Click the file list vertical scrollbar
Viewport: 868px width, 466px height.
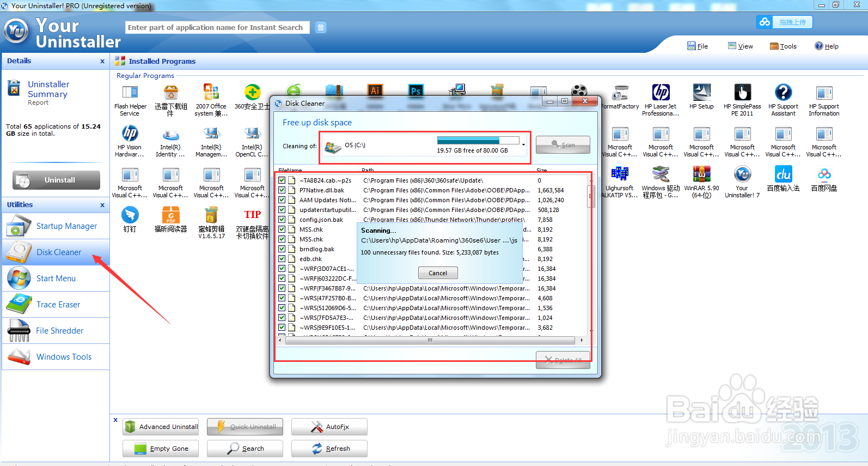[x=591, y=196]
